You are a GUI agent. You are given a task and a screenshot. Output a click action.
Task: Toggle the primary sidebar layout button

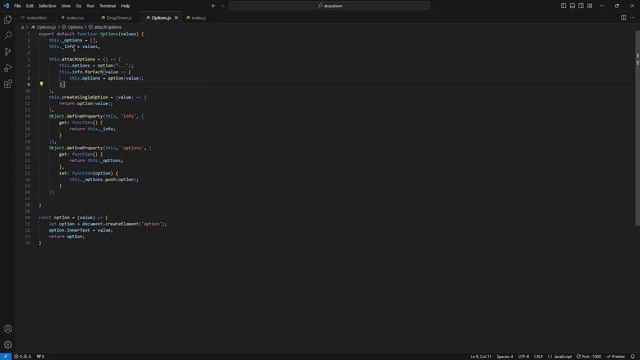563,6
